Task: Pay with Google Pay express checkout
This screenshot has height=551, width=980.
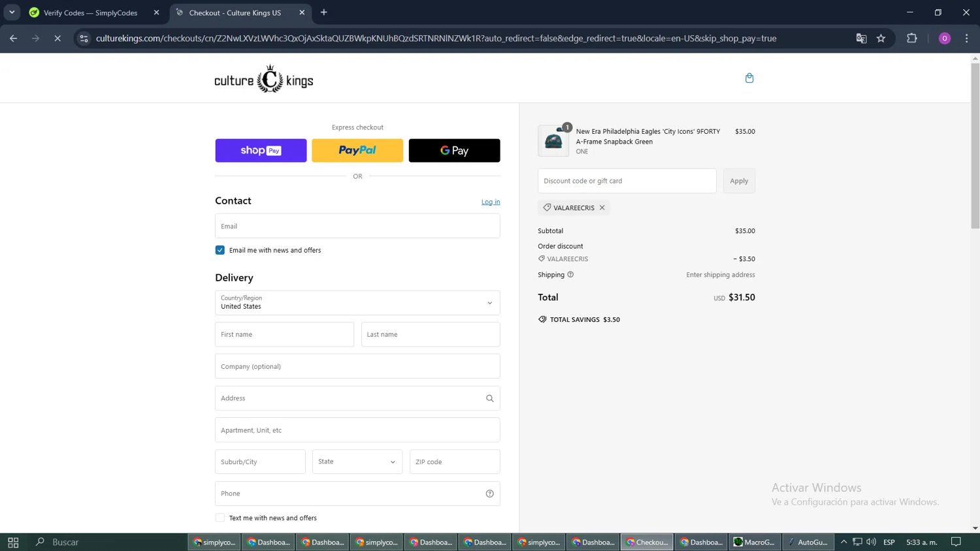Action: point(454,150)
